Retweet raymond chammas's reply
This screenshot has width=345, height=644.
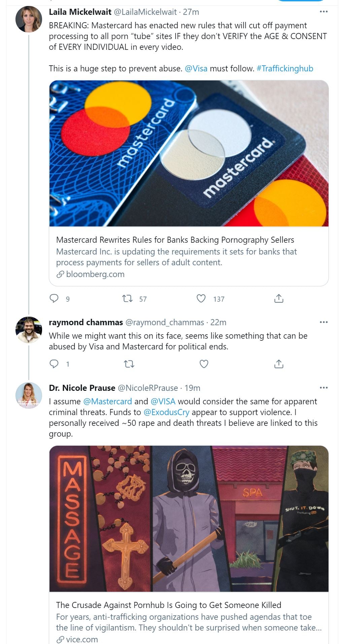(129, 364)
